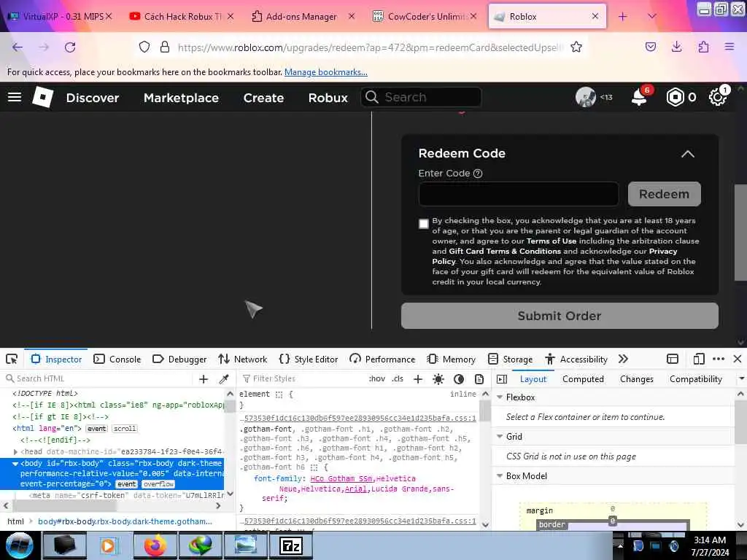The image size is (747, 560).
Task: Activate the element picker tool in DevTools
Action: [12, 359]
